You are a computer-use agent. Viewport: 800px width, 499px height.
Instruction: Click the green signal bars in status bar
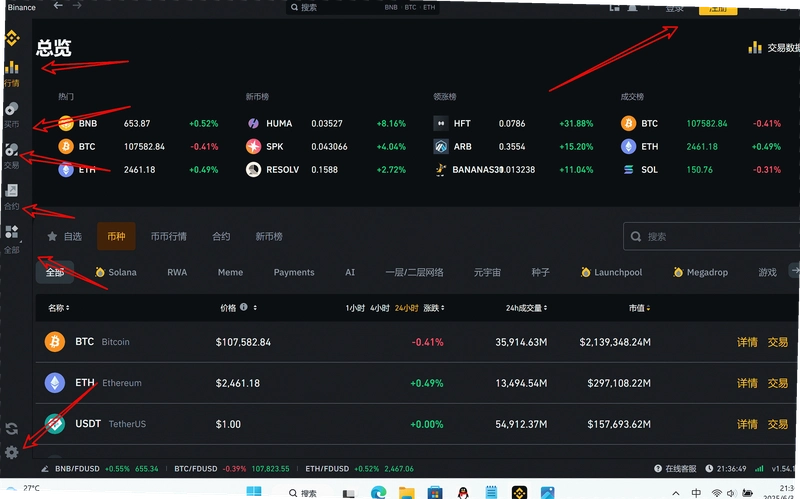point(759,468)
